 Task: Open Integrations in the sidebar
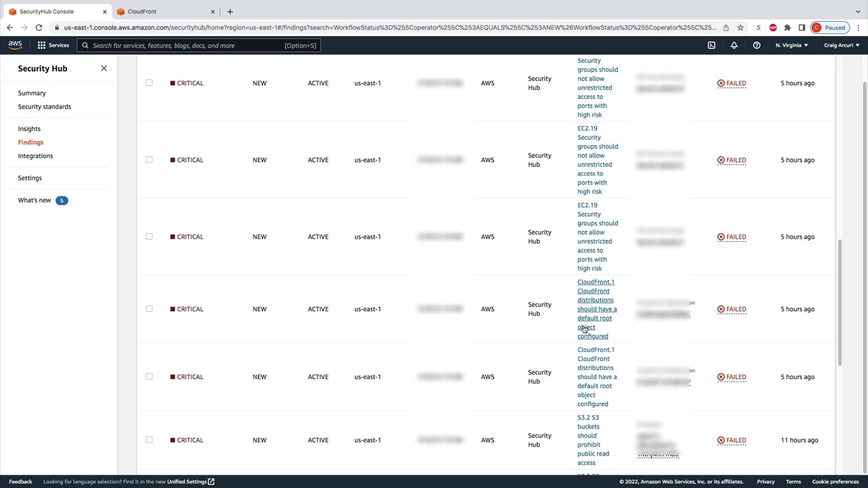(x=35, y=156)
